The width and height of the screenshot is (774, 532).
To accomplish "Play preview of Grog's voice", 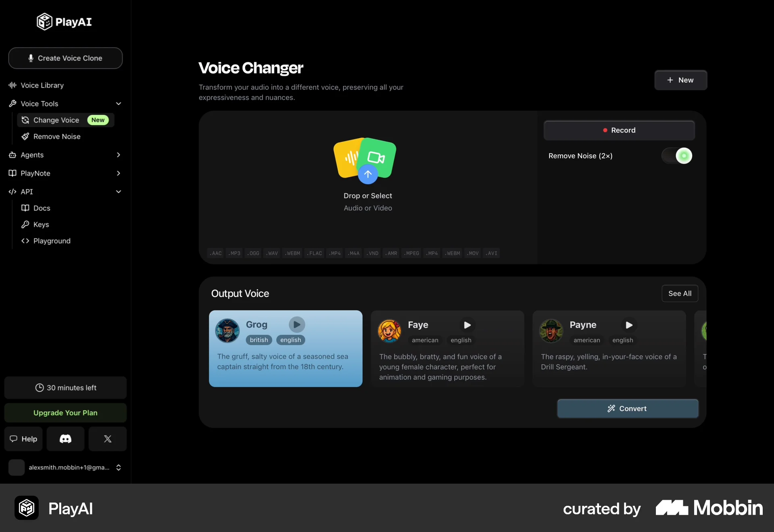I will 297,324.
